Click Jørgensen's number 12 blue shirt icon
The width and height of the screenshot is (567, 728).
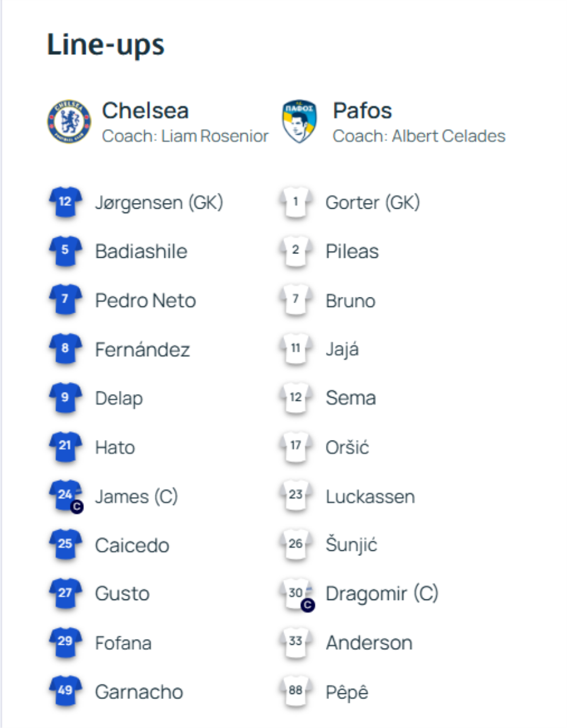coord(66,202)
